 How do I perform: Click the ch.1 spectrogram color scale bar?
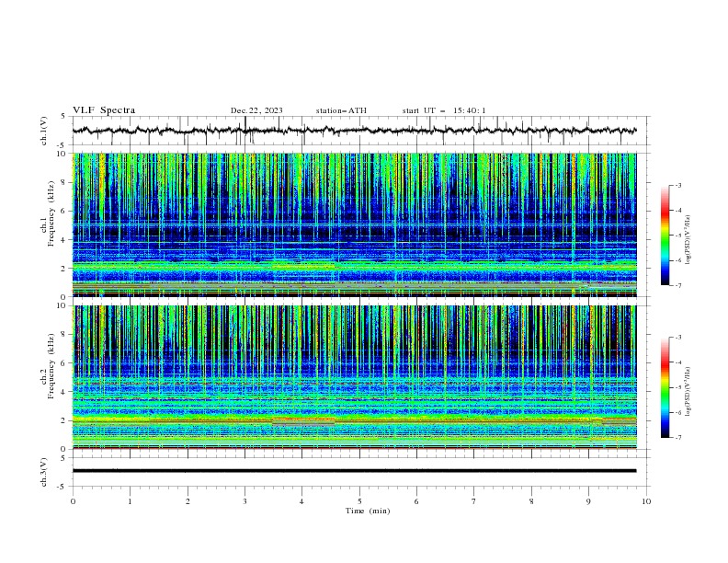665,236
